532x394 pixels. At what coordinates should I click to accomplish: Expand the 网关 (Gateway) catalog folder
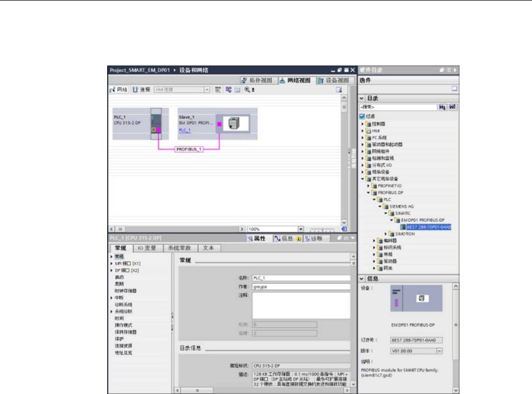coord(374,268)
